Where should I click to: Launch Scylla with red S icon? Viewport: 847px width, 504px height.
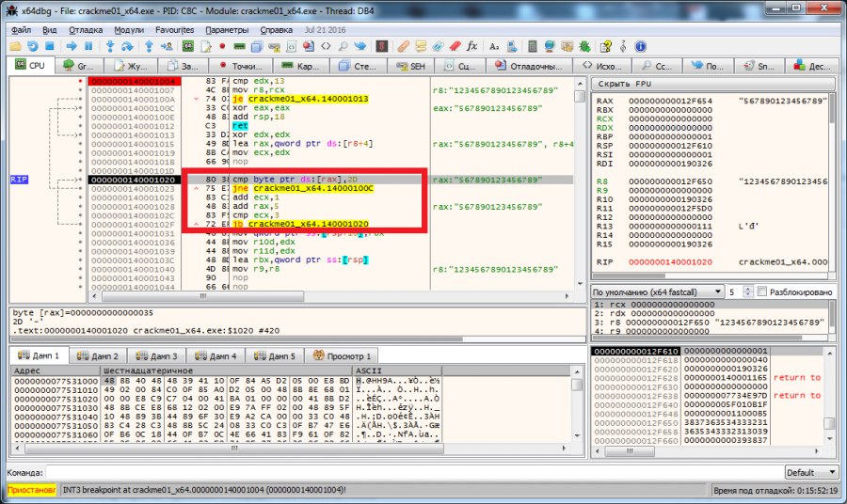pos(382,46)
